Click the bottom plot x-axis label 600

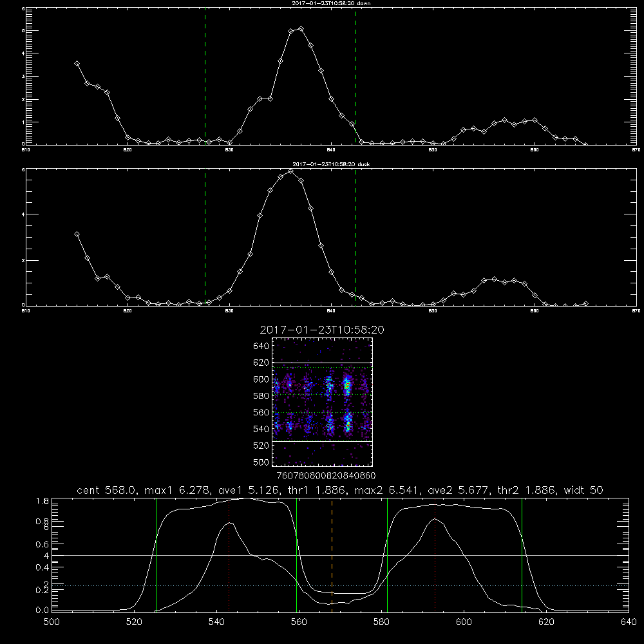tap(464, 622)
